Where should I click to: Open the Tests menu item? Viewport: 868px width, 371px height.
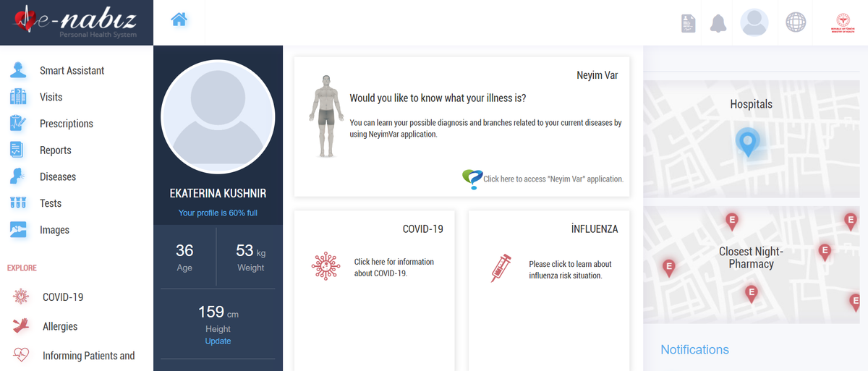[x=51, y=203]
